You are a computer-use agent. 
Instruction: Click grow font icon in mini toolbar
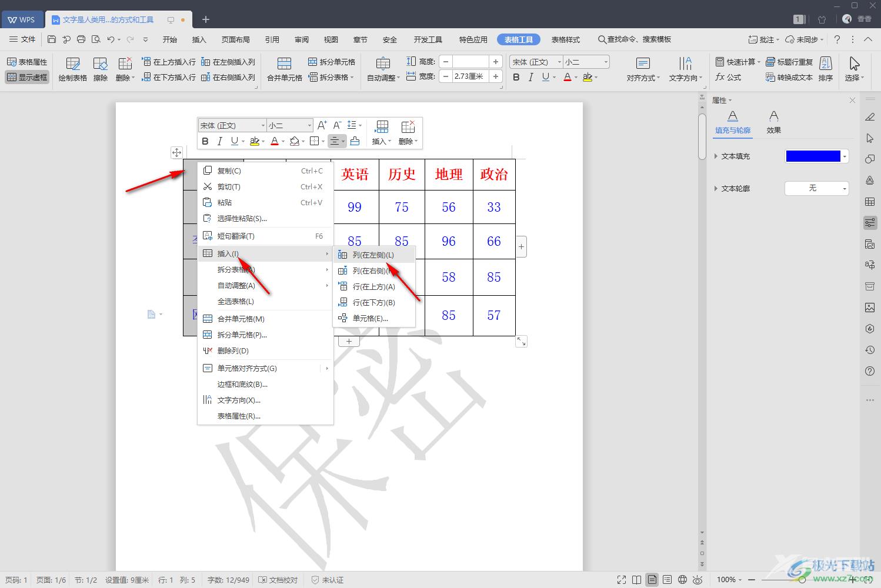click(322, 125)
